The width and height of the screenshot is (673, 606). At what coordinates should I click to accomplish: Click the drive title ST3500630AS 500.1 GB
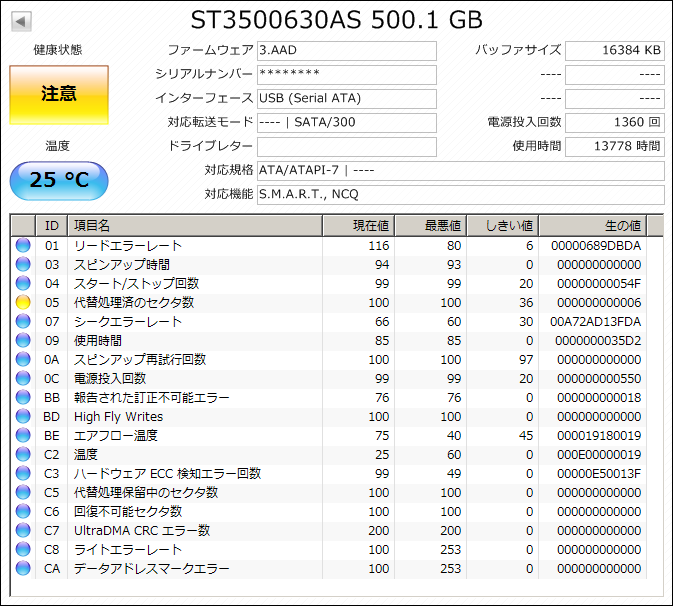[x=337, y=20]
